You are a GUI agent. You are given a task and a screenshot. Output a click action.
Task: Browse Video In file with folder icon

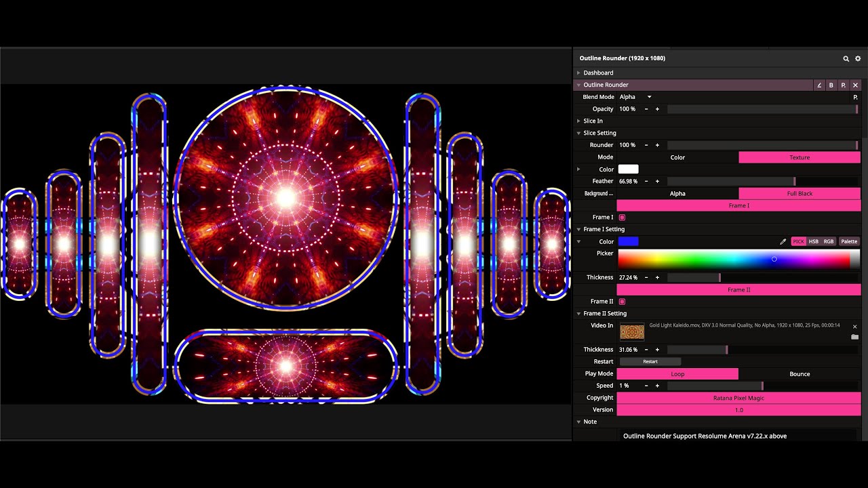855,337
